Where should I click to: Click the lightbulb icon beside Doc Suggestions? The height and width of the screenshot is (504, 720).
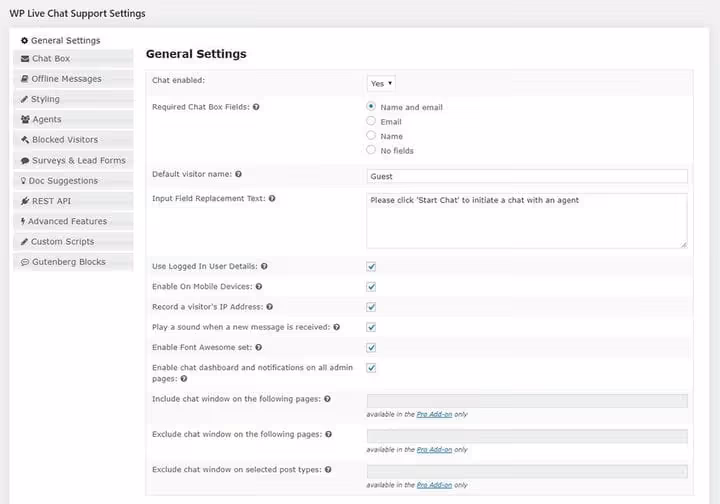pyautogui.click(x=23, y=181)
